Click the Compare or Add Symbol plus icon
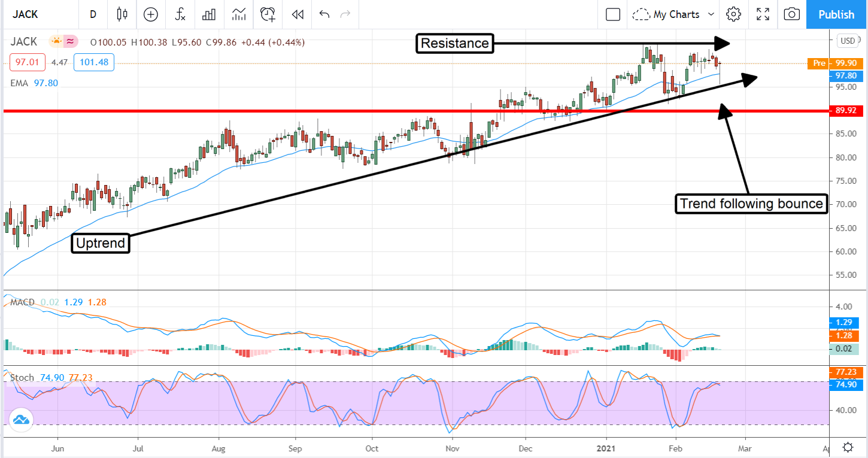Screen dimensions: 868x458 coord(151,14)
